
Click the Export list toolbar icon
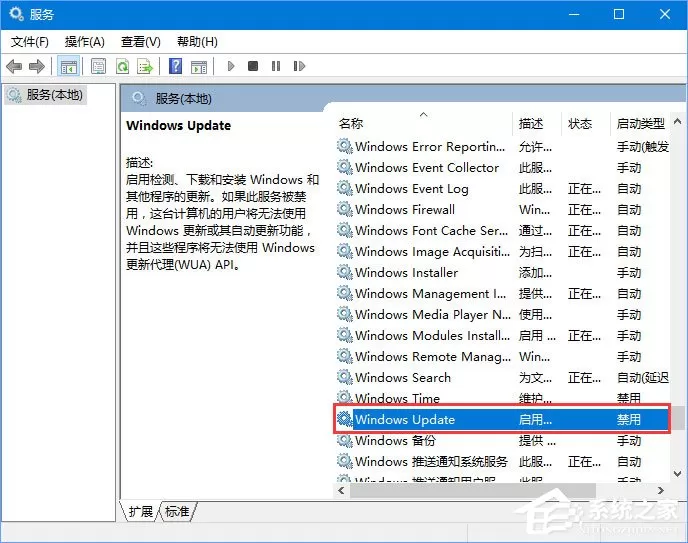point(145,67)
